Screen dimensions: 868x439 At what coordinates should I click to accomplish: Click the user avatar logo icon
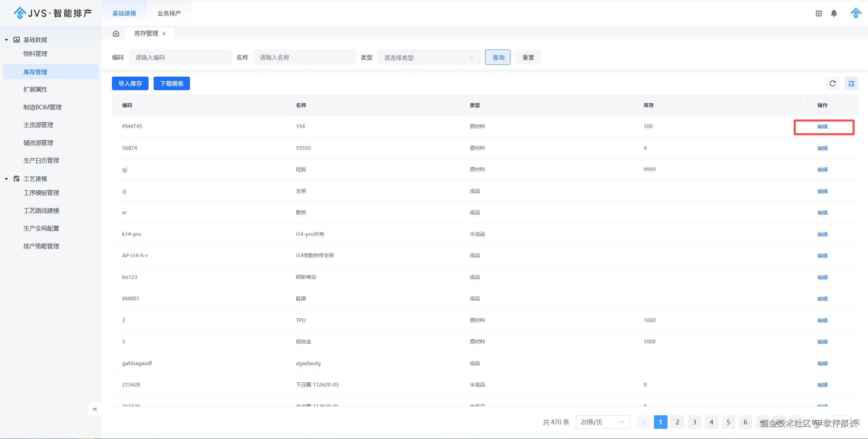pos(855,13)
